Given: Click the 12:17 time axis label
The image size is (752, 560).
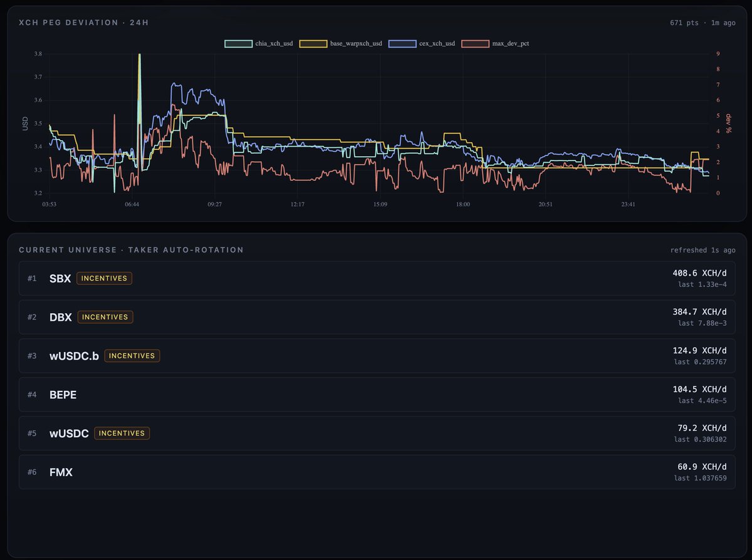Looking at the screenshot, I should [x=298, y=204].
